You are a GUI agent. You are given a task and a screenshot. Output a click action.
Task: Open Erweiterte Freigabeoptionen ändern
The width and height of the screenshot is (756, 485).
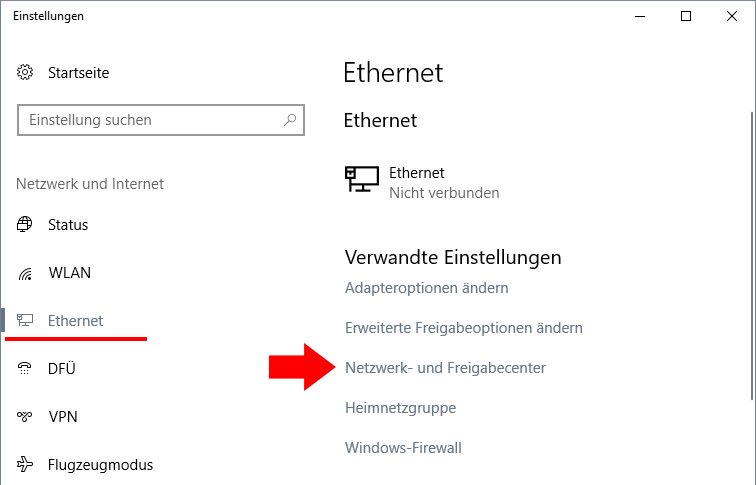(x=464, y=328)
